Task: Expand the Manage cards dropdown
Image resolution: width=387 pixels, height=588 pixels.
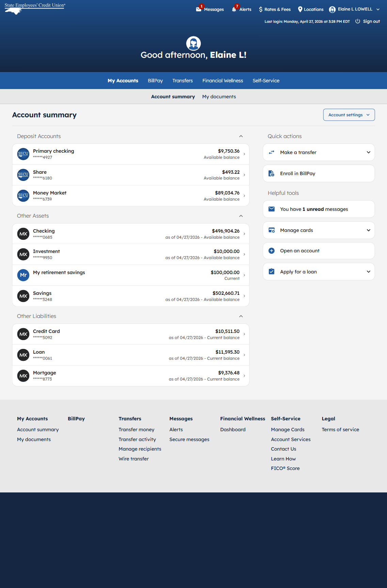Action: tap(368, 230)
